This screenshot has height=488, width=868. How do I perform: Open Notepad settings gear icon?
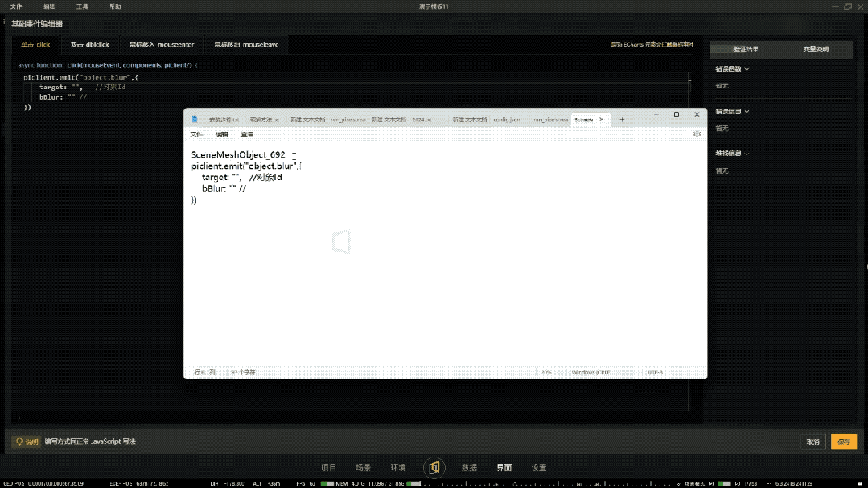click(x=697, y=134)
